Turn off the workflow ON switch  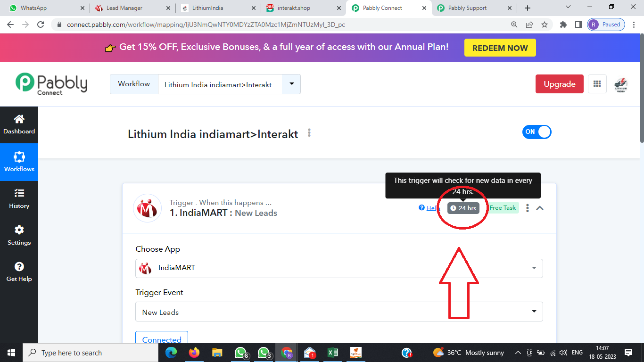(537, 132)
